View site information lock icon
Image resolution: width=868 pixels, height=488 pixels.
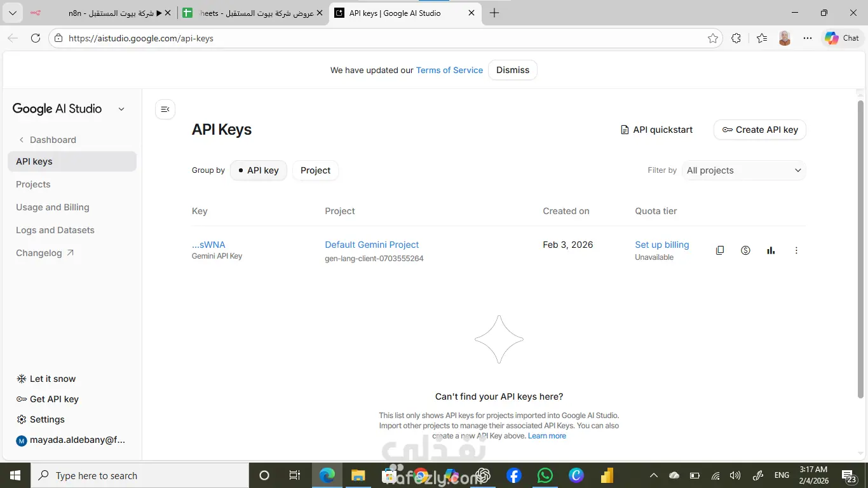(x=58, y=38)
